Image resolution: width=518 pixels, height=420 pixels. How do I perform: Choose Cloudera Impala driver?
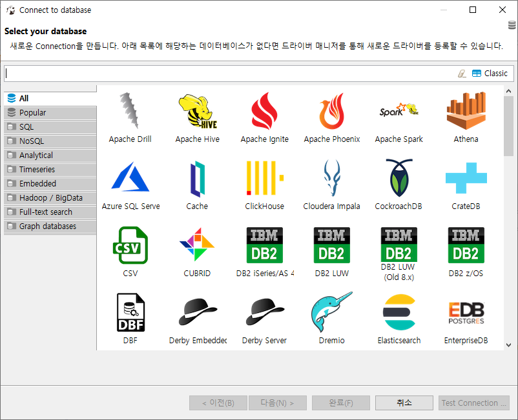click(332, 178)
